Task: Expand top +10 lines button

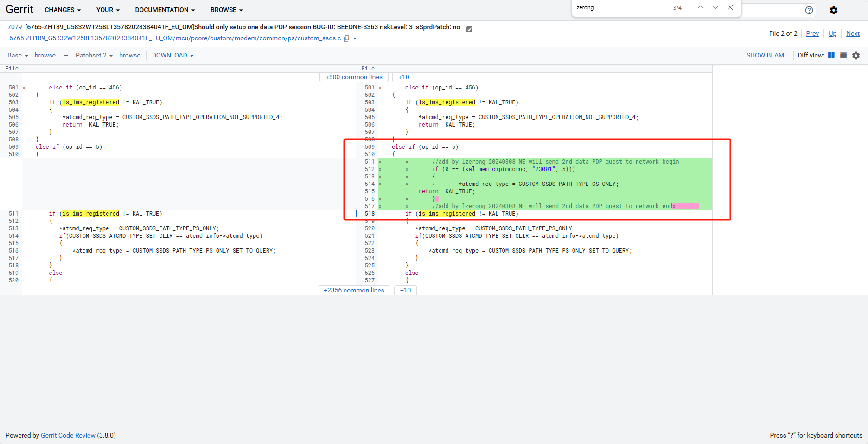Action: coord(403,77)
